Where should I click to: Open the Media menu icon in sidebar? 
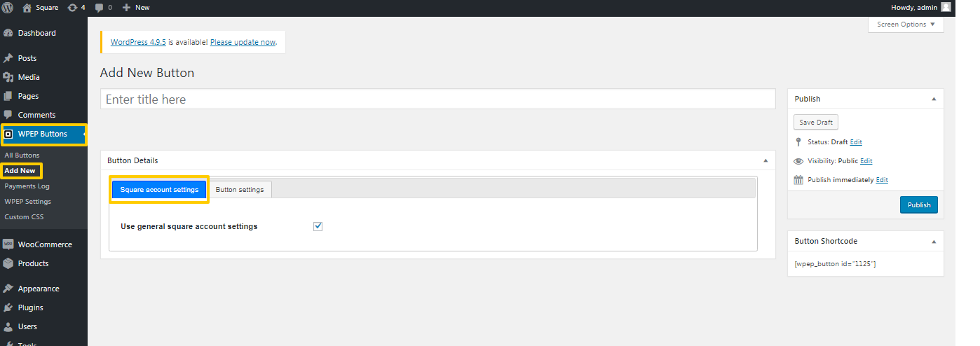pyautogui.click(x=8, y=77)
